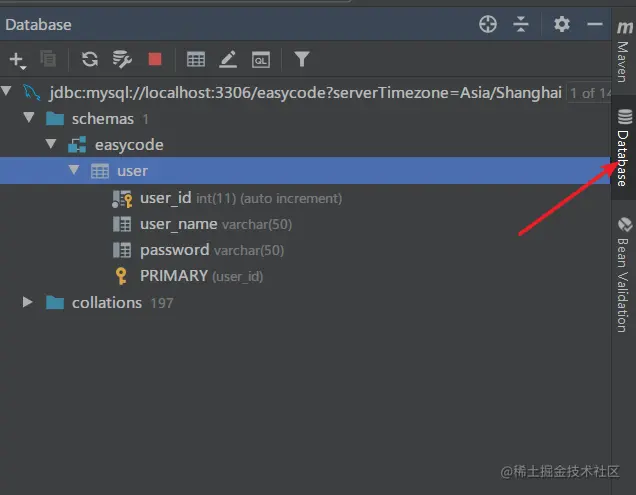Image resolution: width=636 pixels, height=495 pixels.
Task: Click the Database cylinder stack icon
Action: [x=625, y=116]
